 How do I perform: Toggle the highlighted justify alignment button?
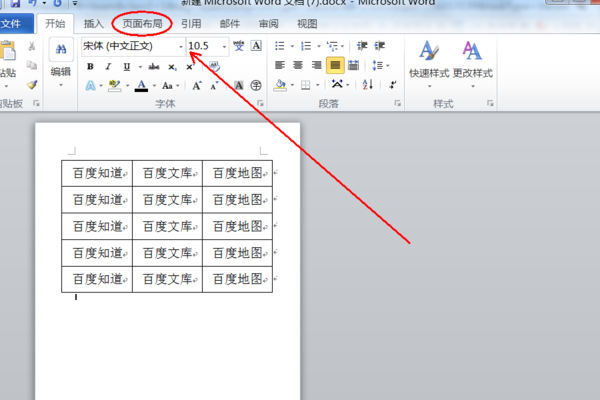click(x=335, y=65)
